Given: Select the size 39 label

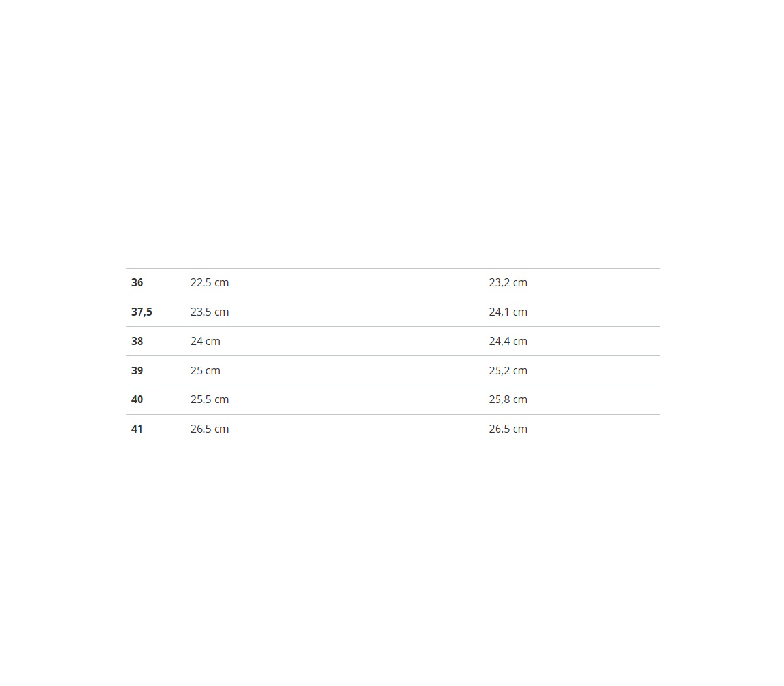Looking at the screenshot, I should pyautogui.click(x=137, y=371).
